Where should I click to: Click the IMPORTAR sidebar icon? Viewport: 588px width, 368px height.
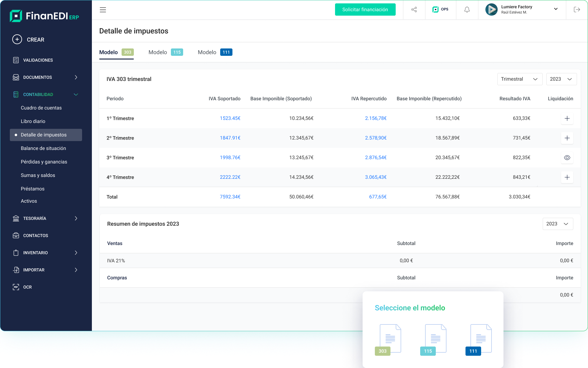[16, 270]
